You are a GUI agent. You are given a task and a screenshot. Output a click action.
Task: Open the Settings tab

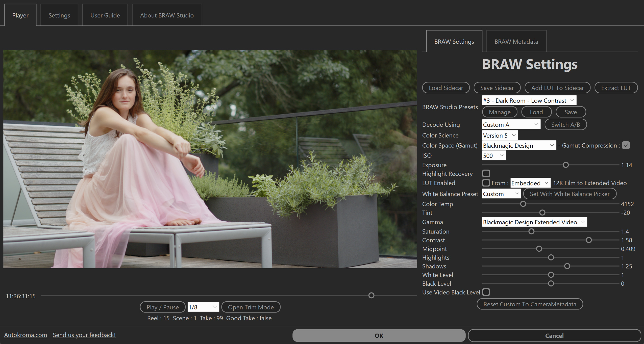tap(59, 15)
